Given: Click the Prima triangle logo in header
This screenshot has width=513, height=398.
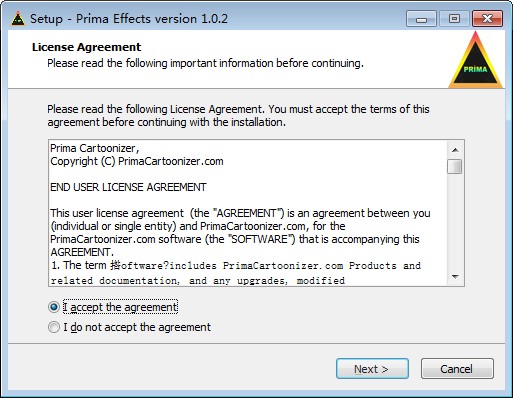Looking at the screenshot, I should pos(475,60).
